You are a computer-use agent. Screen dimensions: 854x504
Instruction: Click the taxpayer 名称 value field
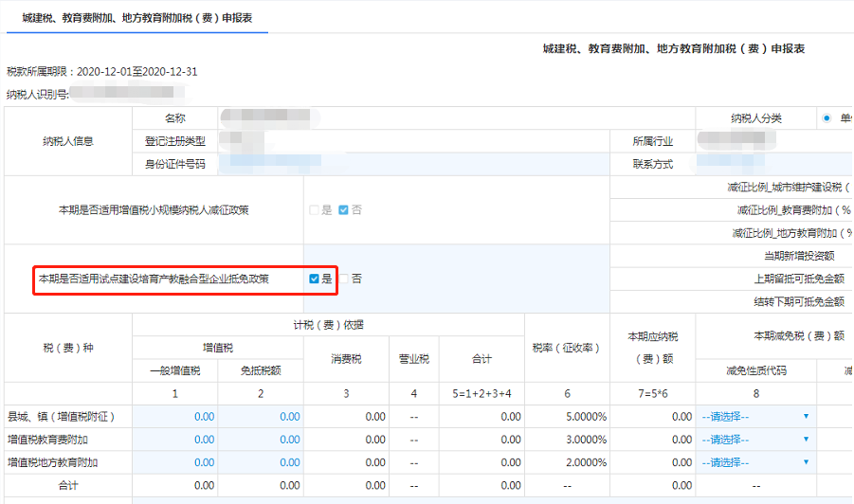tap(455, 118)
